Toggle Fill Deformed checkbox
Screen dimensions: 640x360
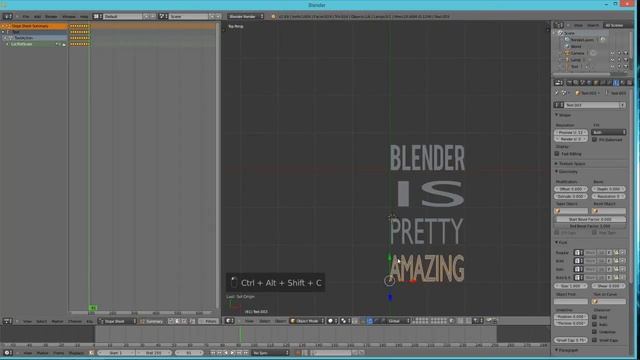595,140
